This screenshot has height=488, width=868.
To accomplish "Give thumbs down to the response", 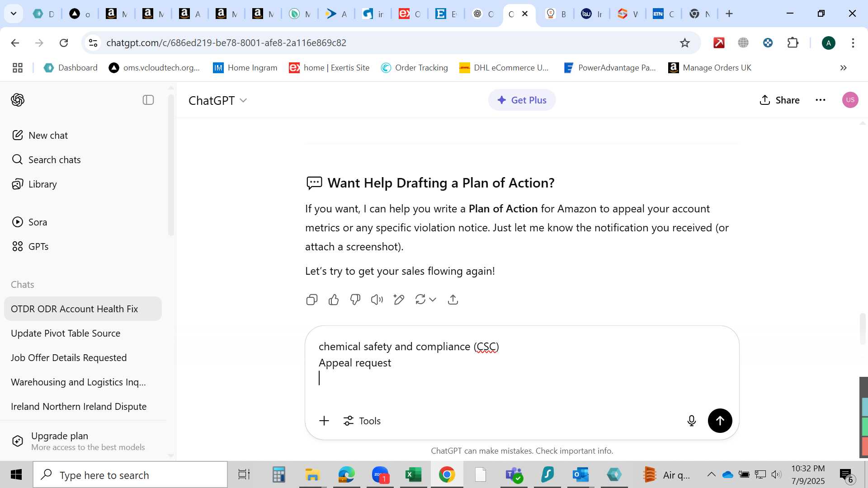I will [x=355, y=300].
